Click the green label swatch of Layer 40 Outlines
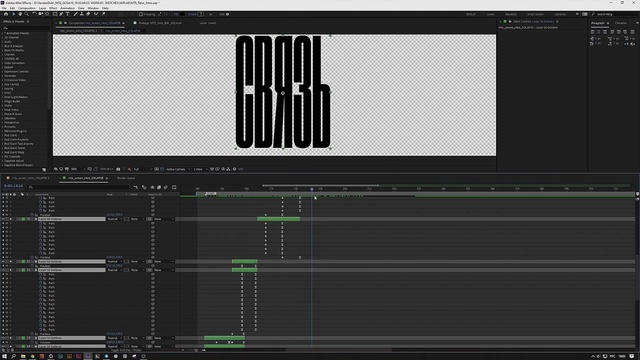The image size is (640, 360). 23,219
